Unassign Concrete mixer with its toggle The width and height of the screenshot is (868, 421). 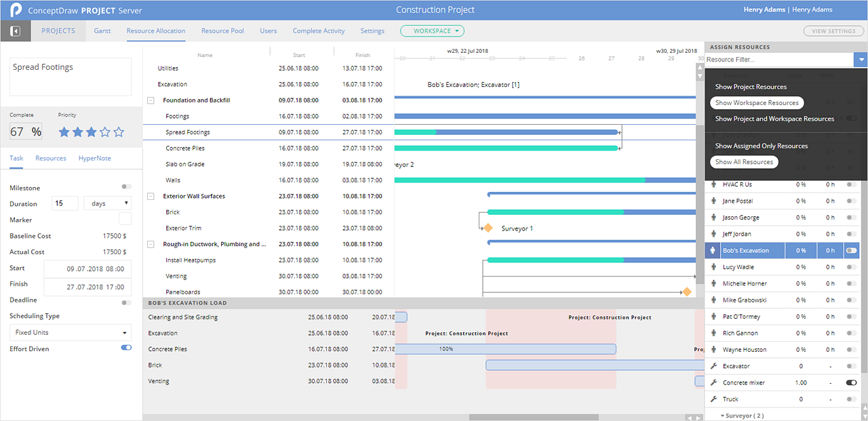coord(851,383)
